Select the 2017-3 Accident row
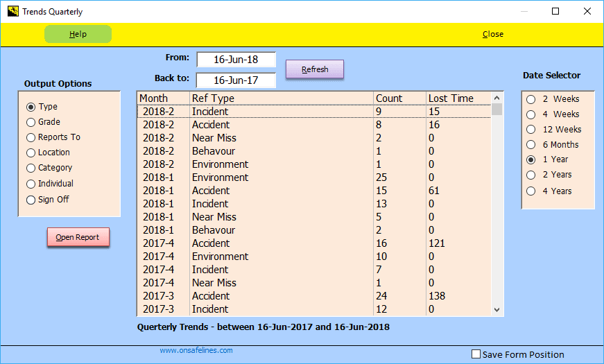 click(314, 296)
